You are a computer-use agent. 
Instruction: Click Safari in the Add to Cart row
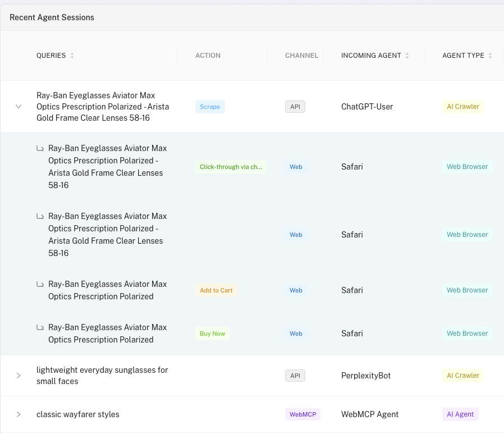click(352, 290)
